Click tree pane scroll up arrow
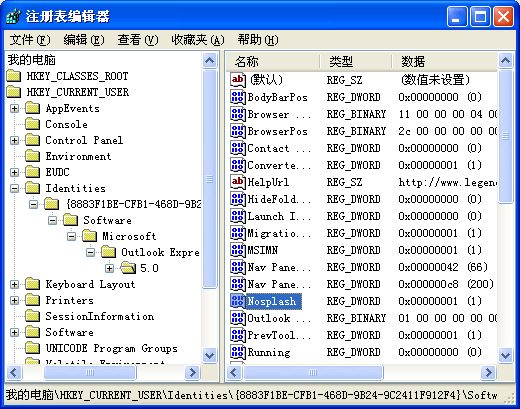 [x=210, y=61]
